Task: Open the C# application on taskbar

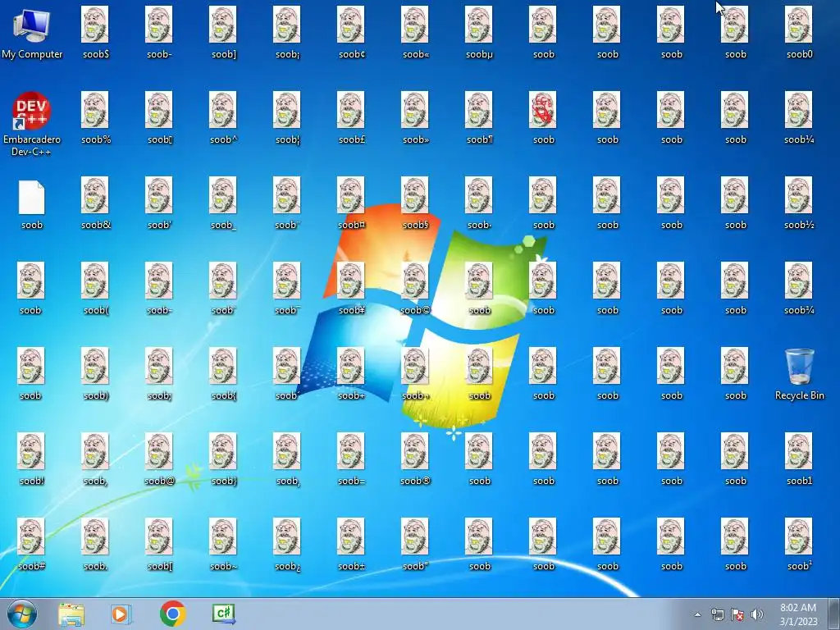Action: (x=223, y=614)
